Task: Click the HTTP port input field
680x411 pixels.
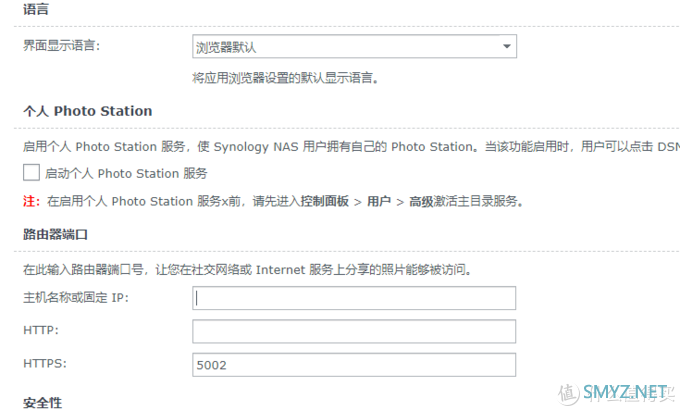Action: pyautogui.click(x=354, y=331)
